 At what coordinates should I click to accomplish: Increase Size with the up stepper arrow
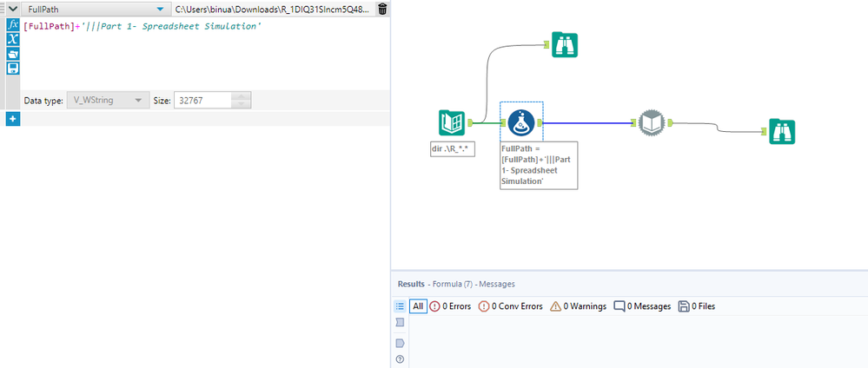(x=242, y=97)
